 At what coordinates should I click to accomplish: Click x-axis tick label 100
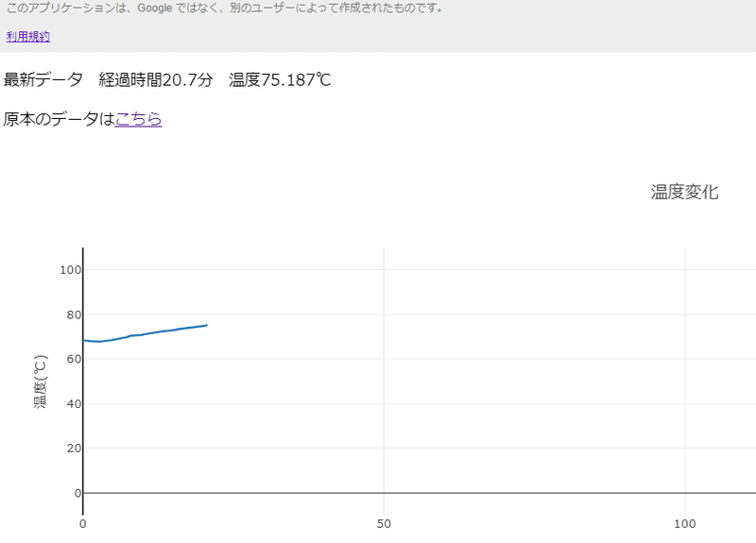(x=684, y=524)
